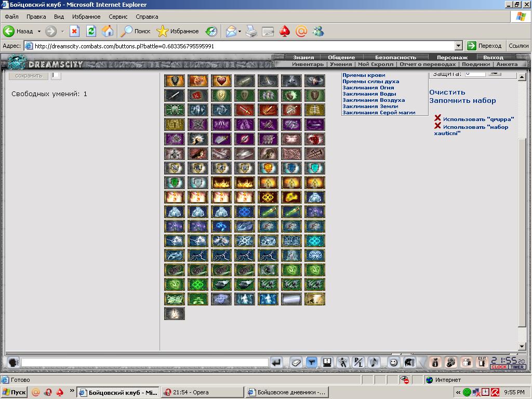Select the red blood creature skill icon
The width and height of the screenshot is (532, 399).
(314, 139)
